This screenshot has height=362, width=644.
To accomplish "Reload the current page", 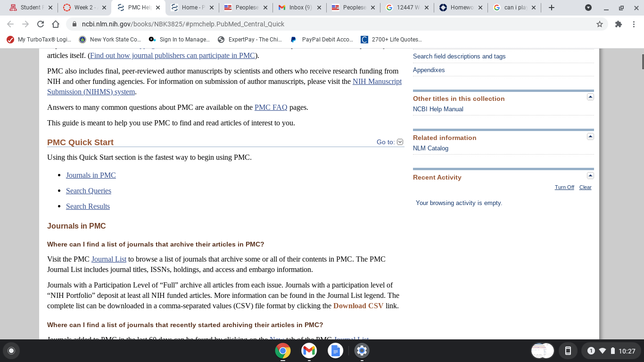I will coord(41,24).
